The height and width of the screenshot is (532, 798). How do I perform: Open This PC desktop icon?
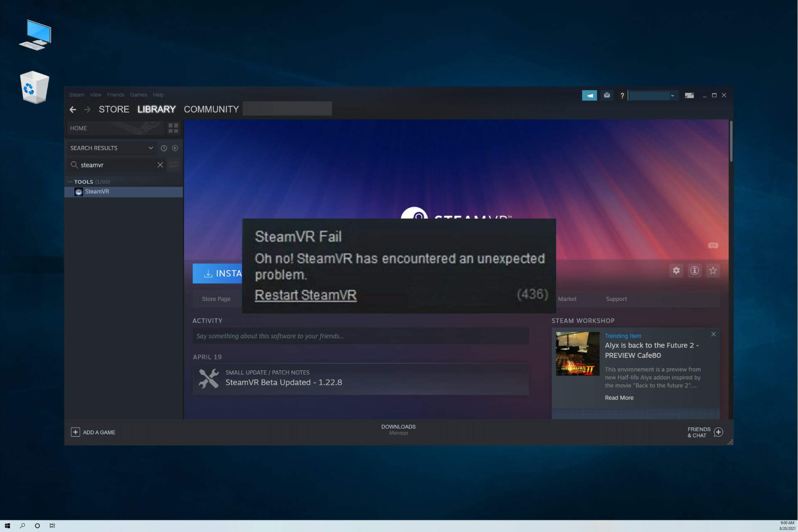tap(35, 35)
